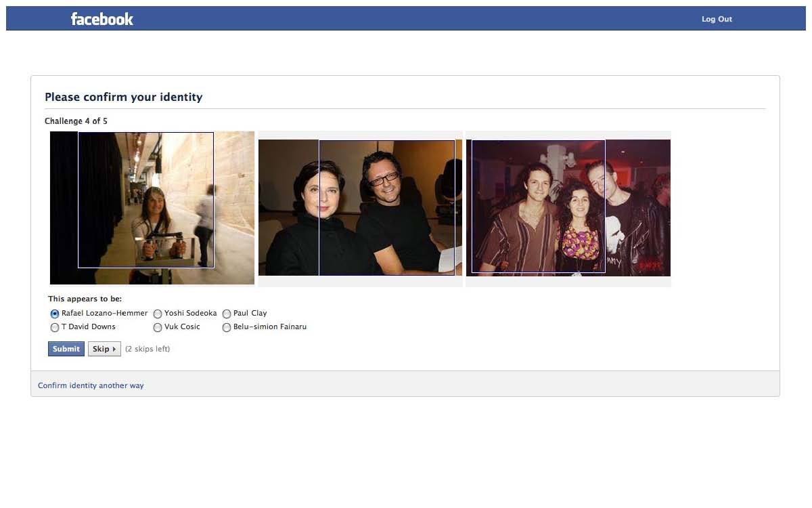Open Confirm identity another way link
Viewport: 812px width, 508px height.
pos(91,385)
